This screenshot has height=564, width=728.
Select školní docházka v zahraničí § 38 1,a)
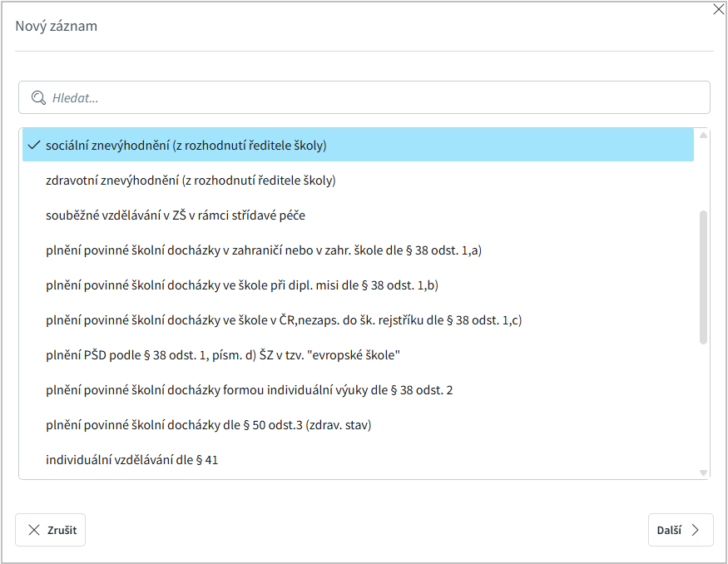coord(264,250)
